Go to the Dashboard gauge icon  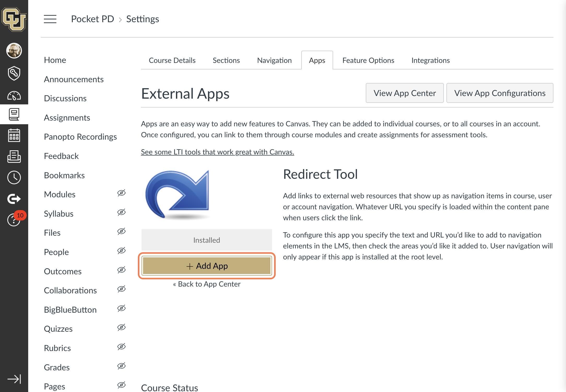click(x=14, y=96)
